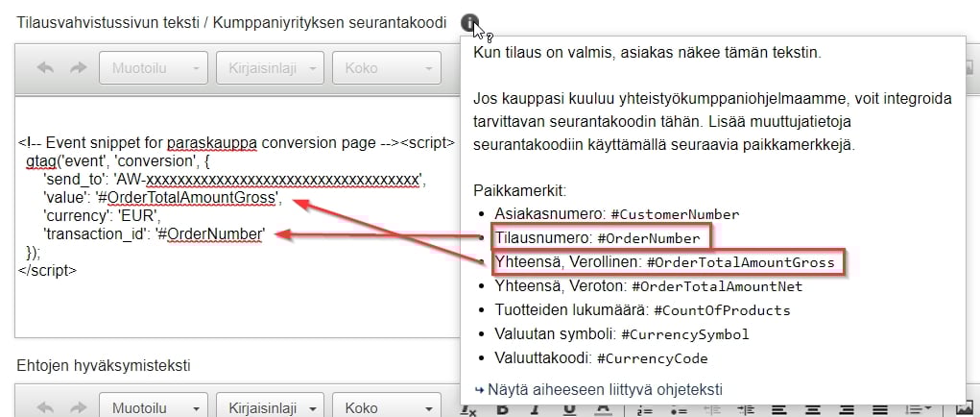980x417 pixels.
Task: Click inside the tracking code text area
Action: (237, 215)
